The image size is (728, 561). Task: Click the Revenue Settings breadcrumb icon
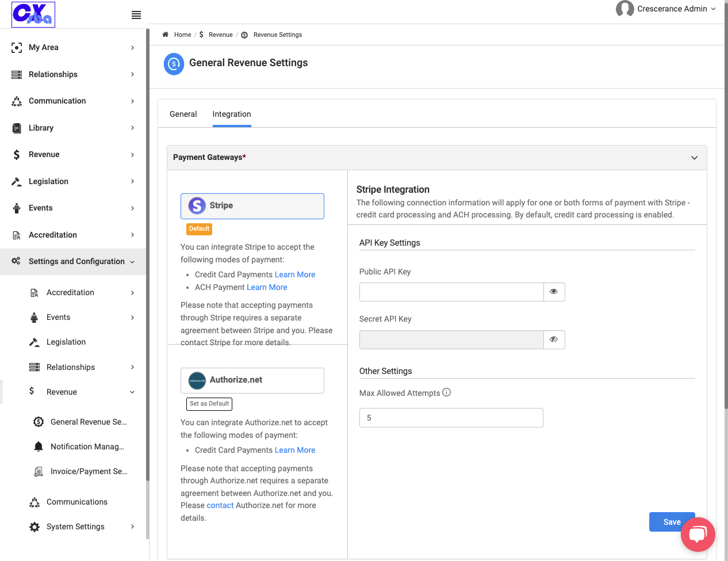tap(244, 35)
